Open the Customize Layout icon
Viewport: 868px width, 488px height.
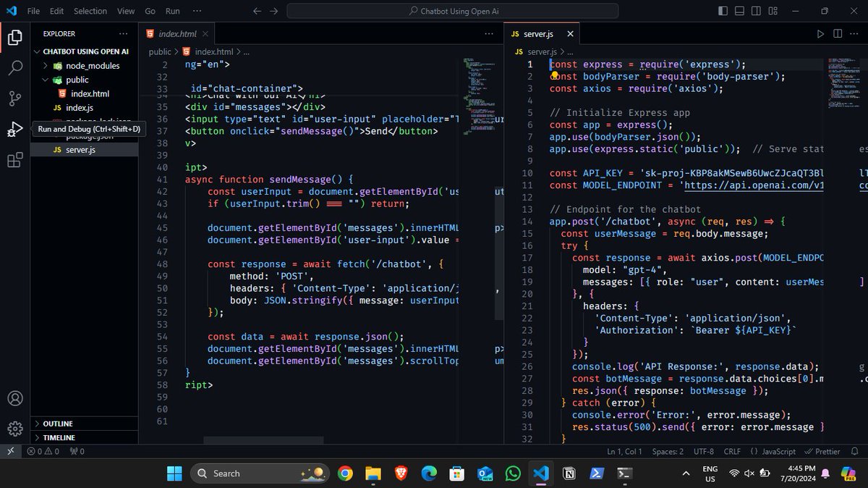tap(773, 11)
